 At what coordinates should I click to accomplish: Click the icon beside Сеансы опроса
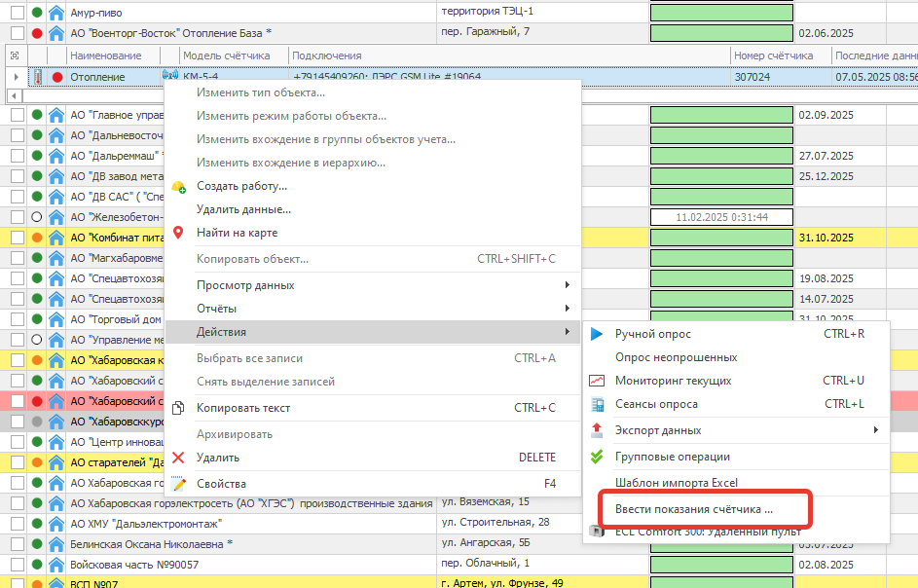[x=597, y=404]
